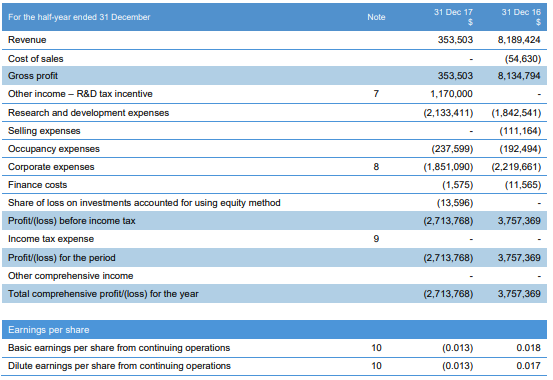The width and height of the screenshot is (553, 380).
Task: Click the Revenue row label
Action: click(x=27, y=40)
